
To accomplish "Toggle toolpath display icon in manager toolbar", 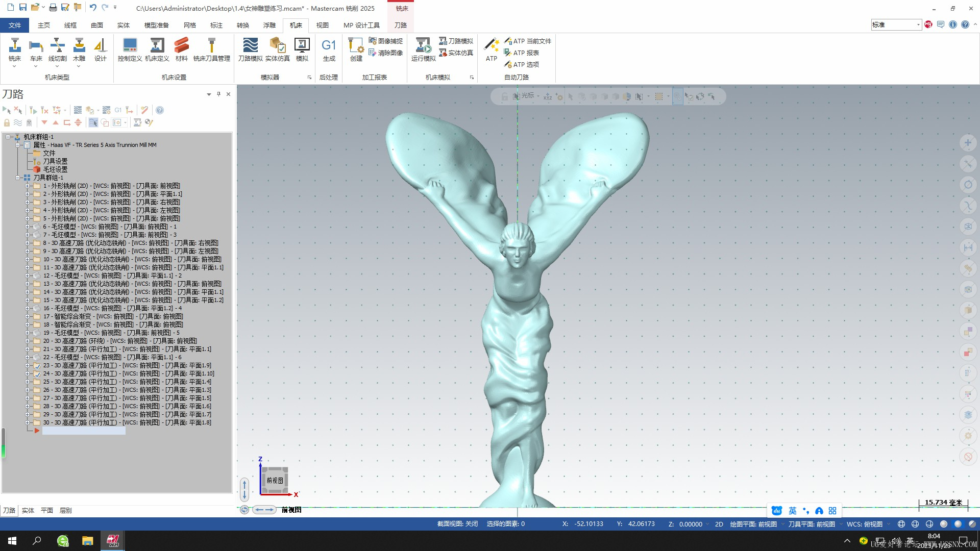I will tap(18, 122).
